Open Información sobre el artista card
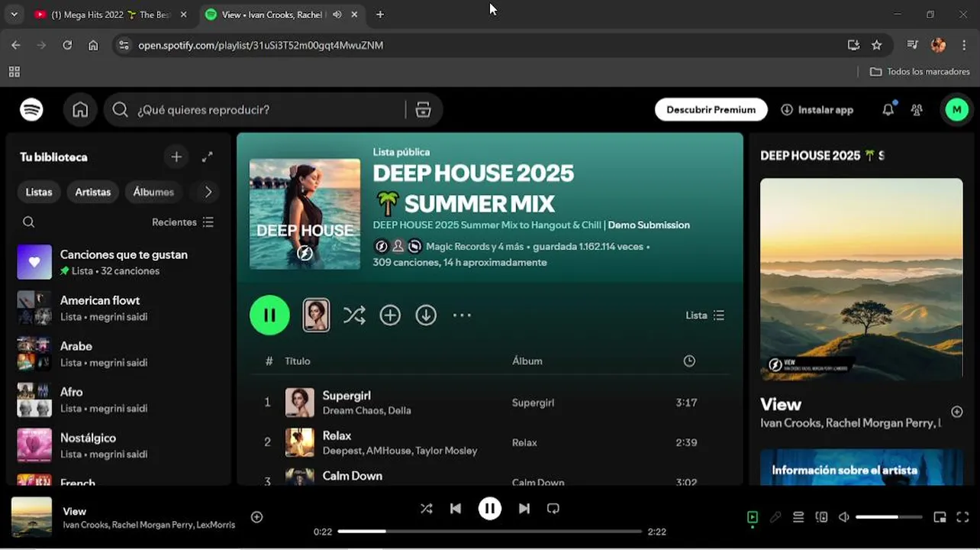980x550 pixels. pos(861,467)
